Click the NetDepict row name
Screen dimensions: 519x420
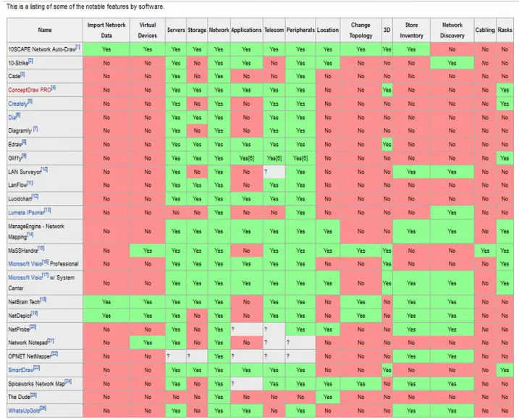pos(20,316)
